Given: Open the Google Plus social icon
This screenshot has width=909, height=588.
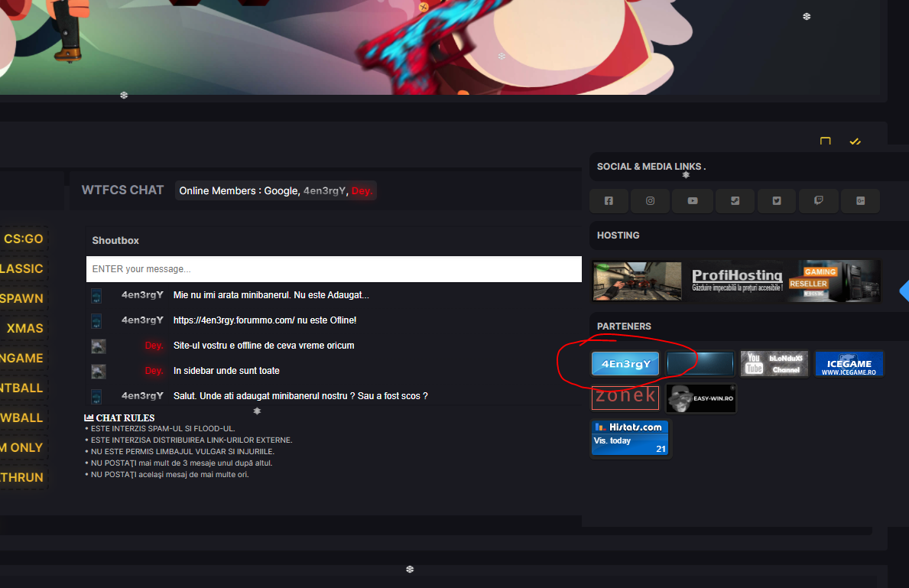Looking at the screenshot, I should point(860,201).
